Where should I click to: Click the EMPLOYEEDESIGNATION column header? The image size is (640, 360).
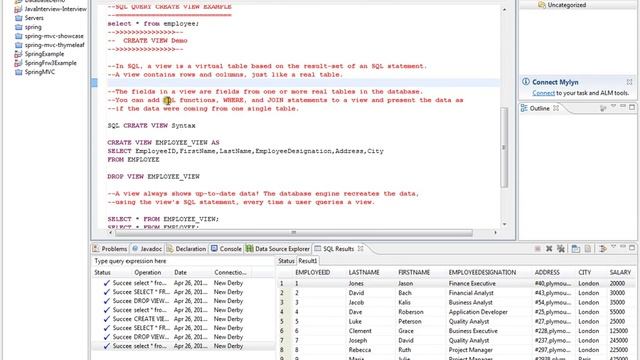[x=482, y=272]
